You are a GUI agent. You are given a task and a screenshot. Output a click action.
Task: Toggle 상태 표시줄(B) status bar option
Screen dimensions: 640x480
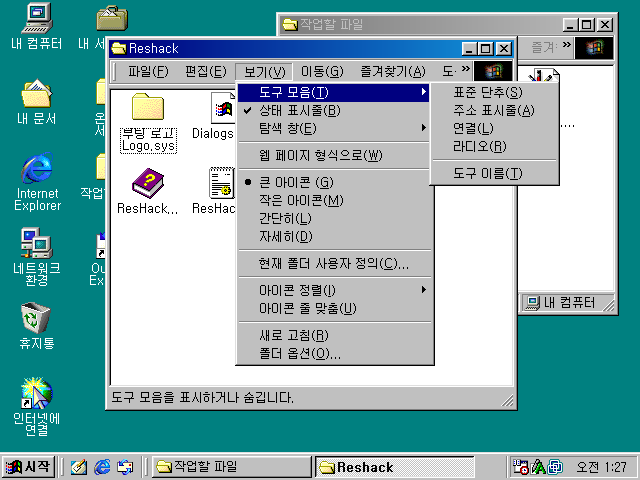(x=333, y=111)
